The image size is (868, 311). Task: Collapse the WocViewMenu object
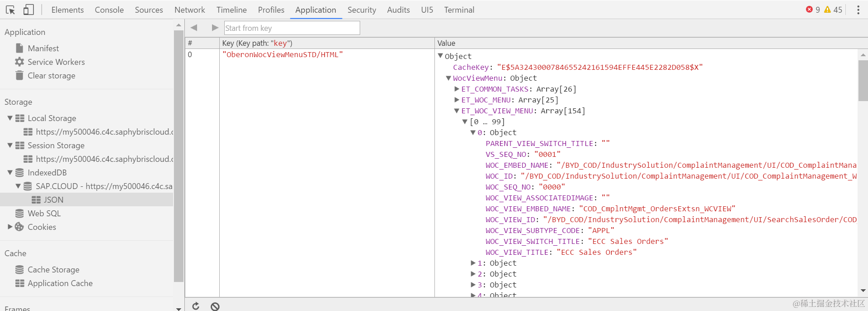click(448, 78)
